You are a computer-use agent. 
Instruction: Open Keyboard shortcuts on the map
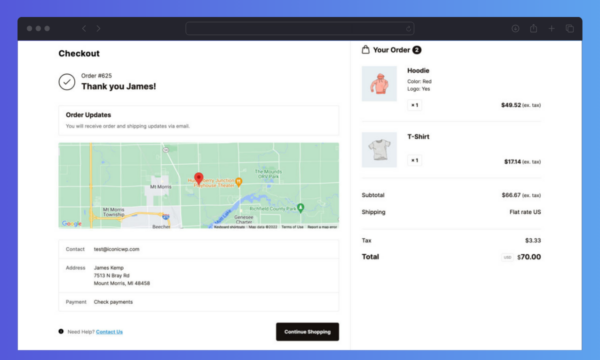click(229, 227)
